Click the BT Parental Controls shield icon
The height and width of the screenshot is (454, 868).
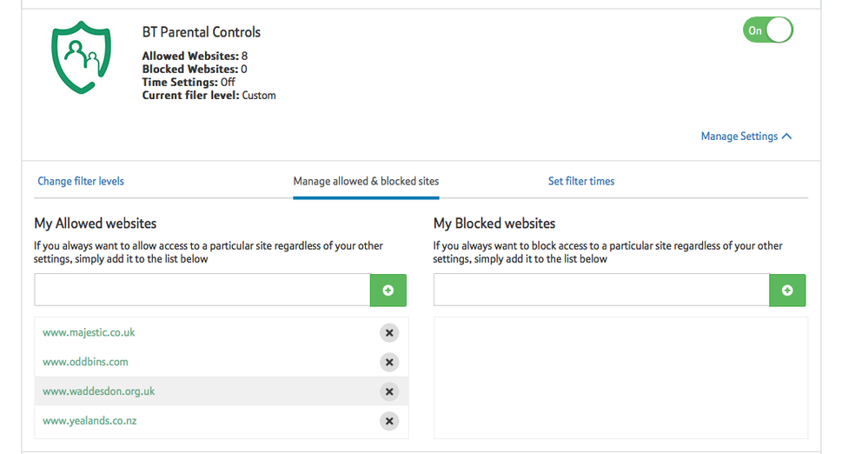[82, 57]
